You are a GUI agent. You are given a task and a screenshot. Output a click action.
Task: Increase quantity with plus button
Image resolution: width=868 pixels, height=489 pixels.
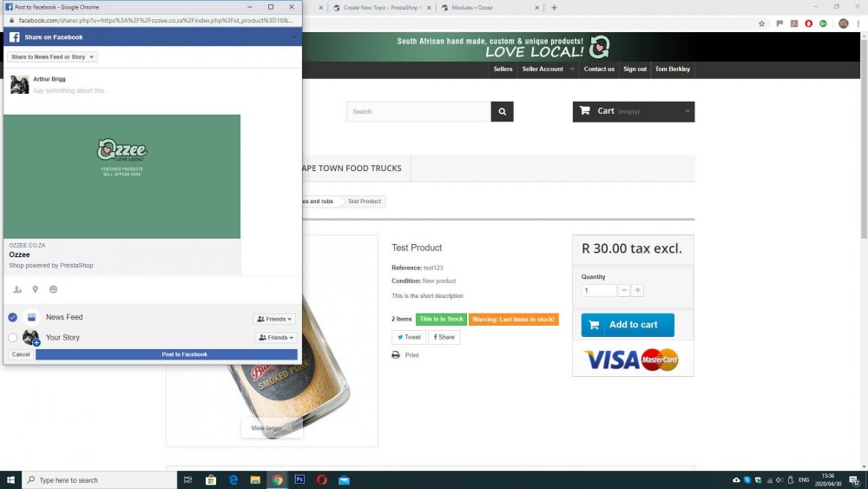click(x=638, y=290)
